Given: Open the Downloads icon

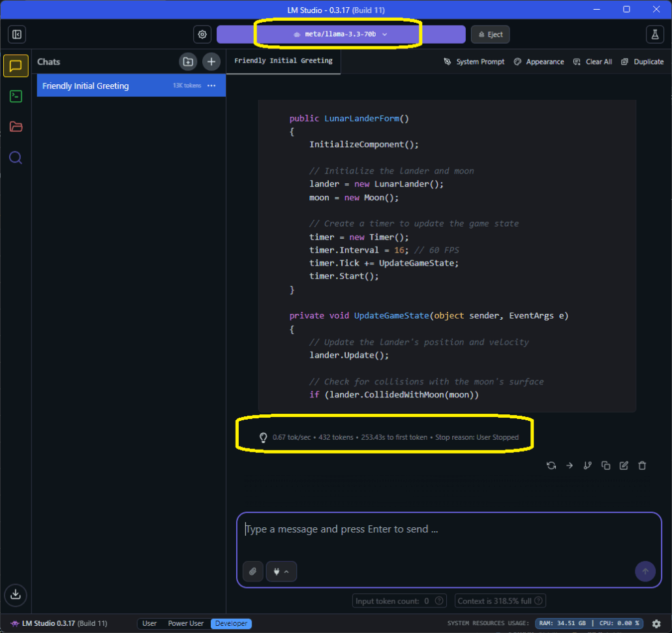Looking at the screenshot, I should (16, 594).
